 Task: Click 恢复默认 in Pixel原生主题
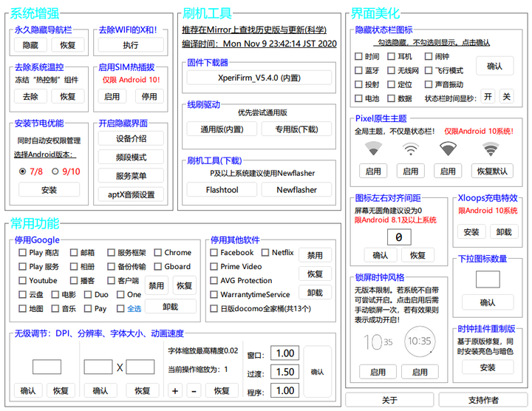(492, 171)
